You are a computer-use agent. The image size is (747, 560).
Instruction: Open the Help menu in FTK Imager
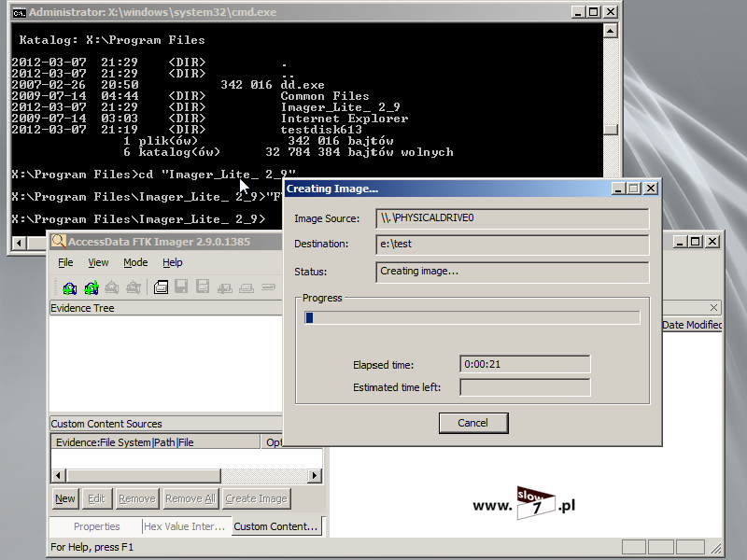point(173,262)
